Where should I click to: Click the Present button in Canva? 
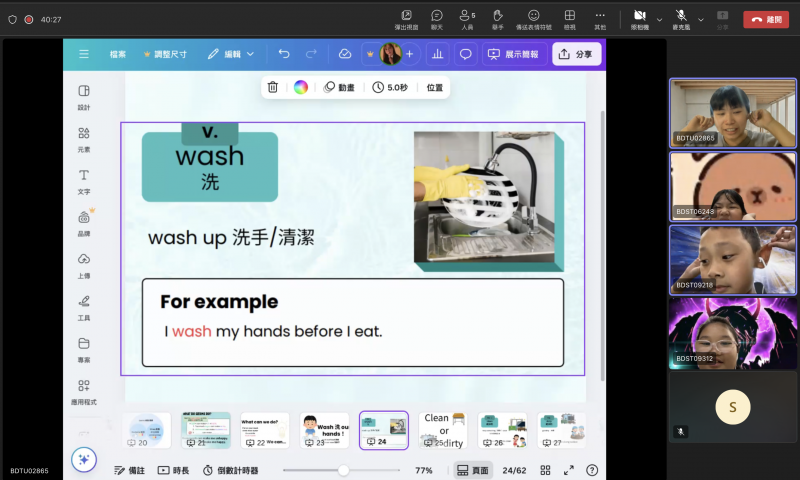click(514, 54)
